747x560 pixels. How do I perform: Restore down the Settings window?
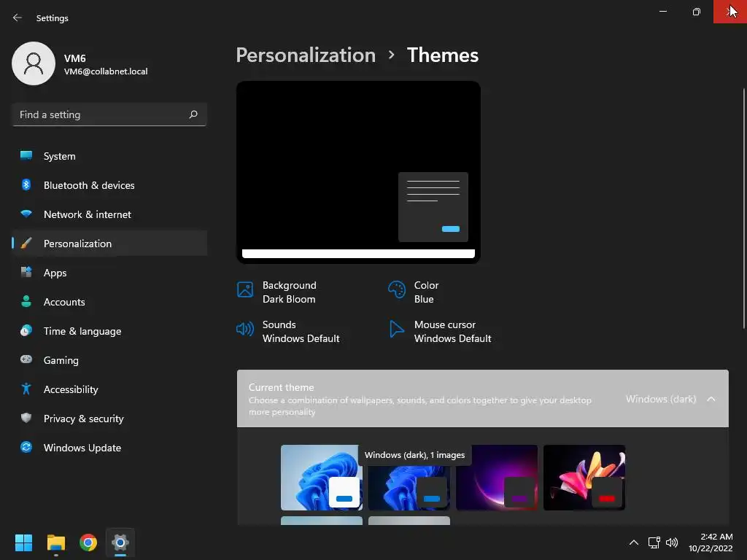tap(696, 12)
